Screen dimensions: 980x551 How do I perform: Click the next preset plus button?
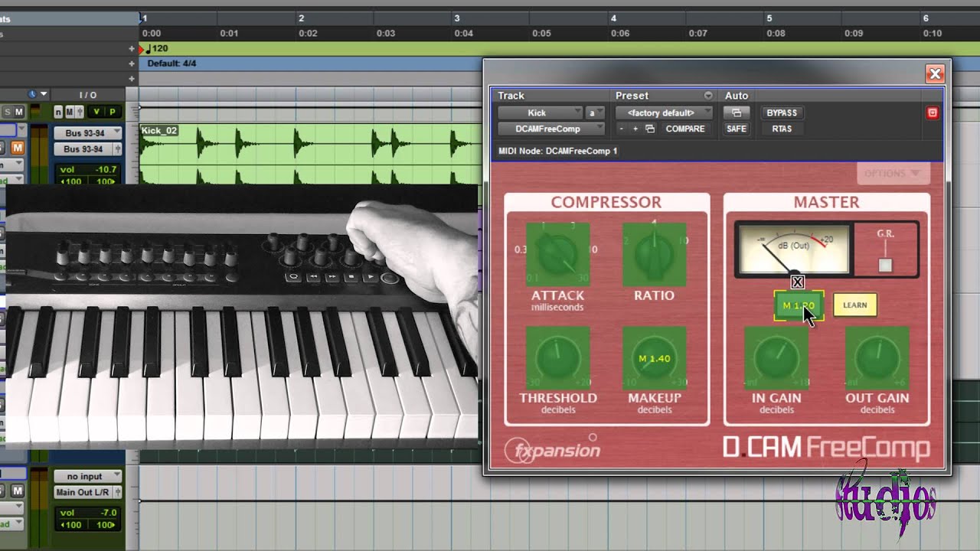point(635,129)
